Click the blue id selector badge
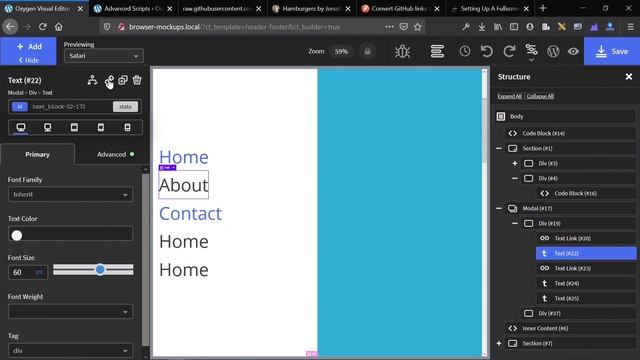 tap(20, 107)
